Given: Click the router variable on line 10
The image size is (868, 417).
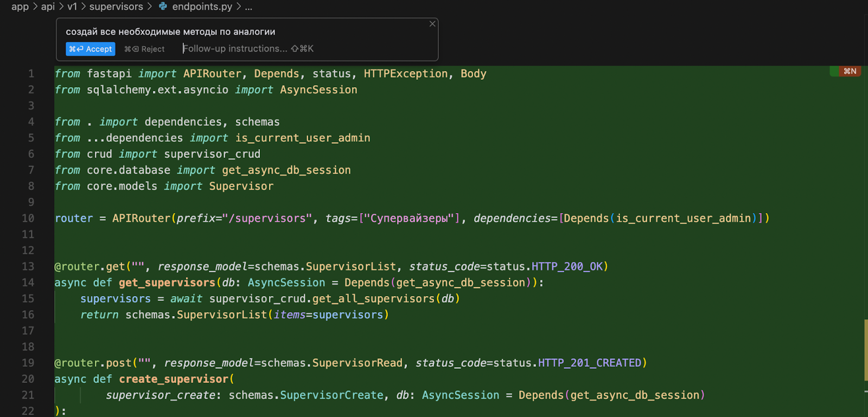Looking at the screenshot, I should pyautogui.click(x=74, y=218).
